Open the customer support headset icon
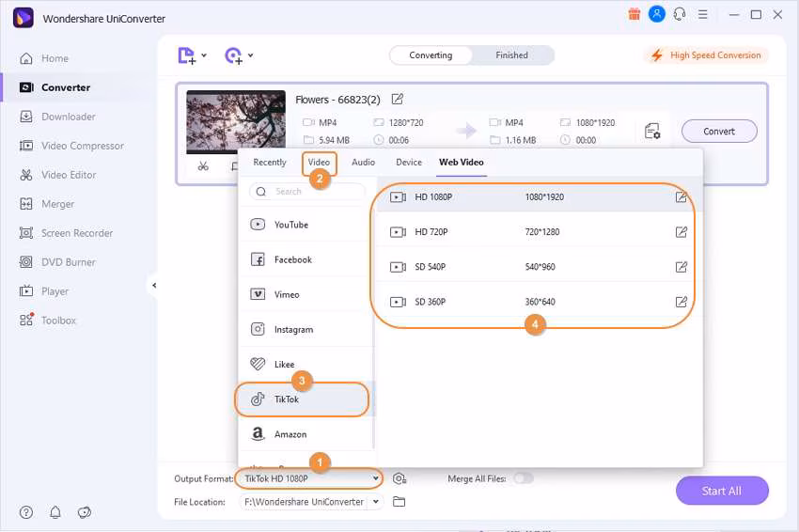Image resolution: width=799 pixels, height=532 pixels. 680,14
